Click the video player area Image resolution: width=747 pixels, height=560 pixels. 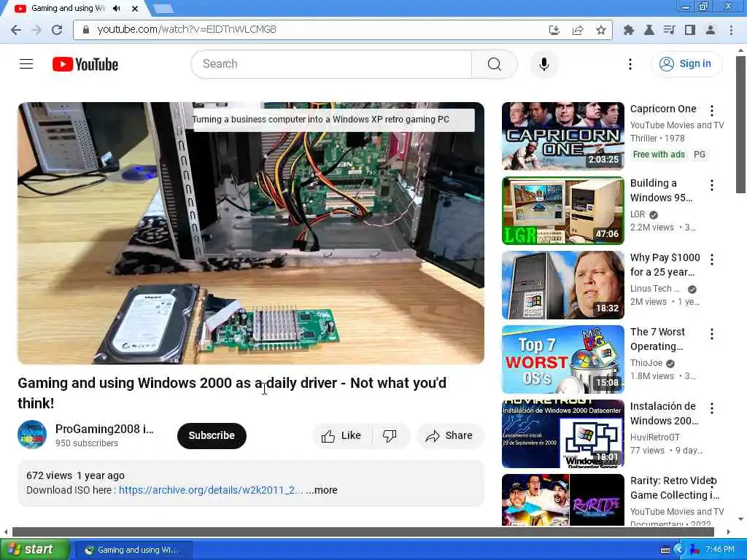click(251, 233)
